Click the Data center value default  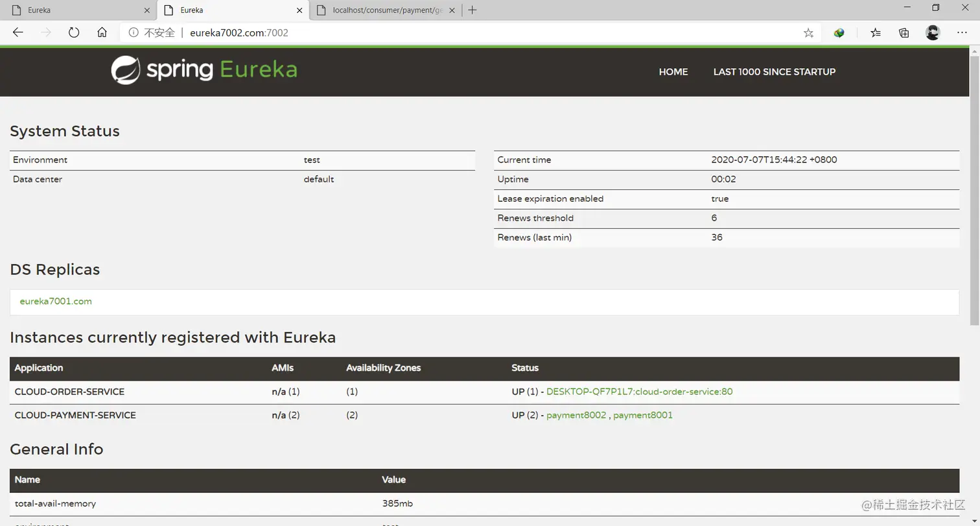(x=319, y=179)
